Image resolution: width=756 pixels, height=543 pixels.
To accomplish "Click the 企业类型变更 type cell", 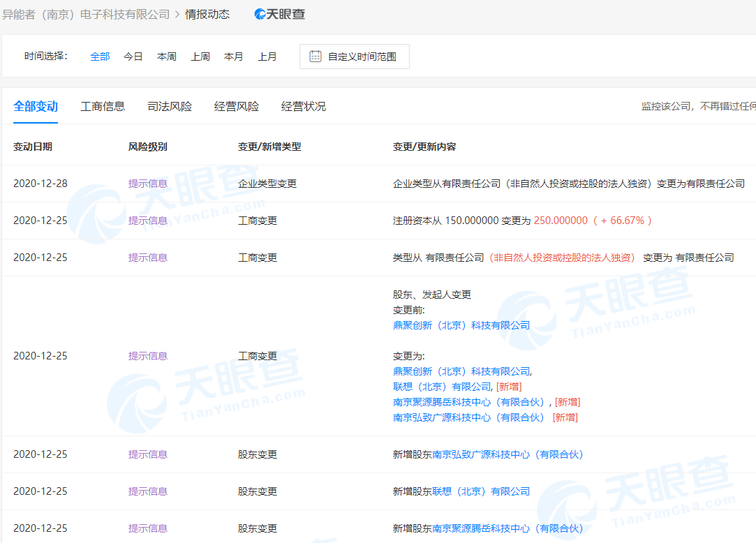I will [267, 184].
